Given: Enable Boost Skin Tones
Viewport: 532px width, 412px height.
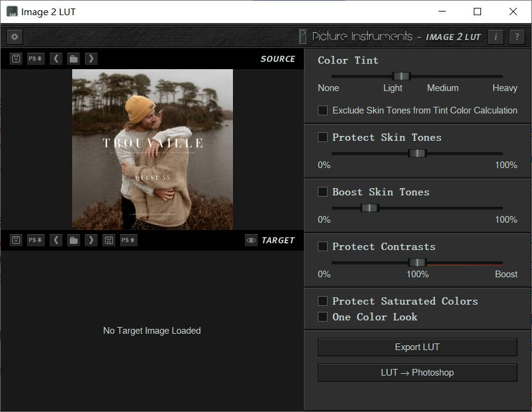Looking at the screenshot, I should pos(322,192).
